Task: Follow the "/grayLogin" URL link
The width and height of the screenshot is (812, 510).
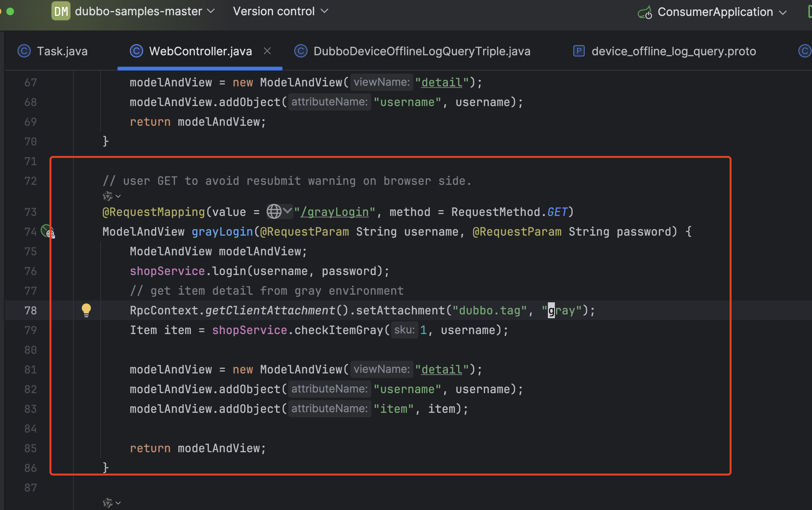Action: [x=334, y=212]
